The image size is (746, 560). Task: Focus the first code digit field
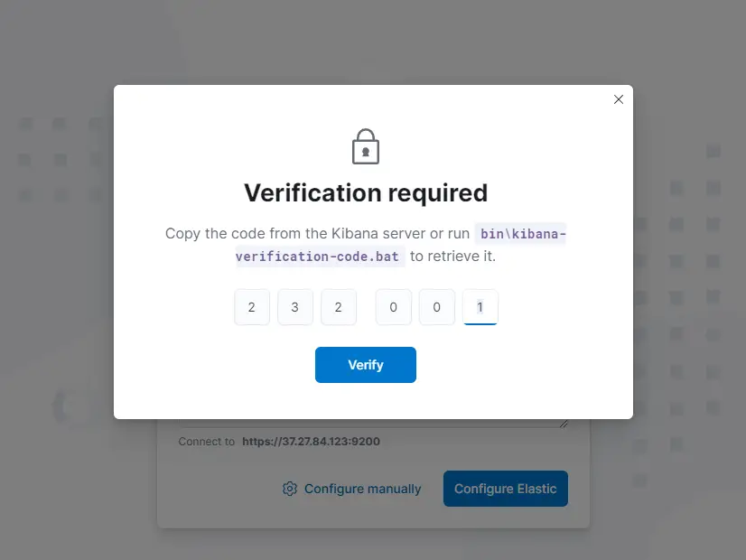(x=252, y=307)
